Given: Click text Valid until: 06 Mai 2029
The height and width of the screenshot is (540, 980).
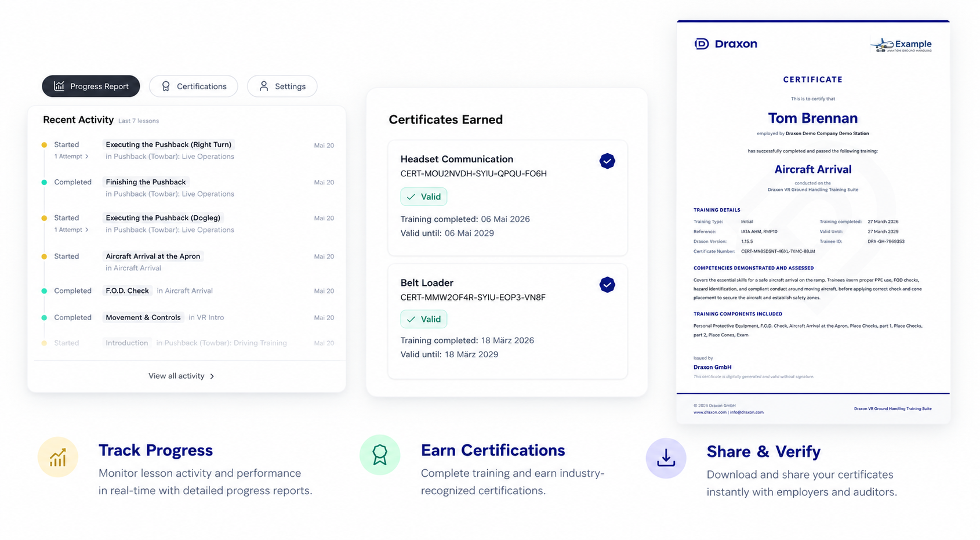Looking at the screenshot, I should 447,233.
